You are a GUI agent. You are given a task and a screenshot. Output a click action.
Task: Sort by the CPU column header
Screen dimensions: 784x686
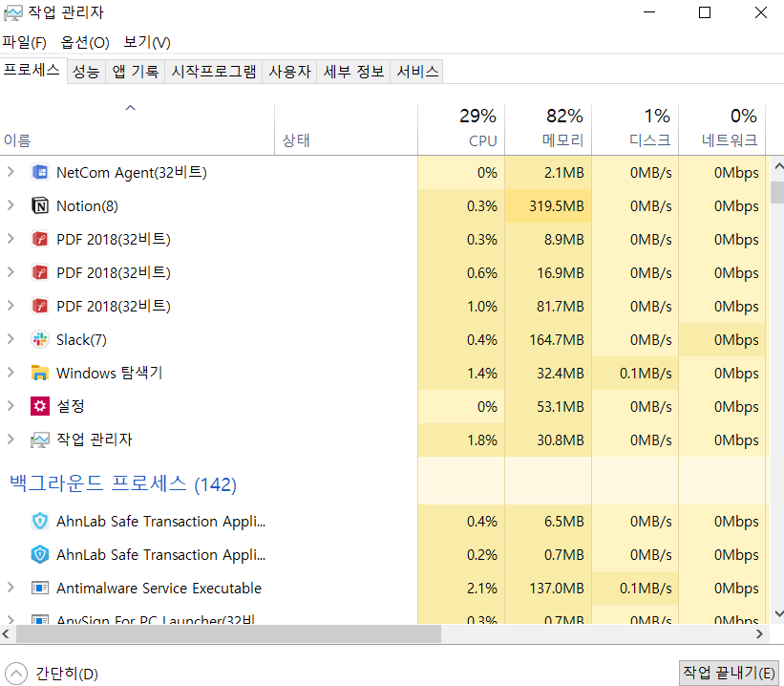coord(461,129)
